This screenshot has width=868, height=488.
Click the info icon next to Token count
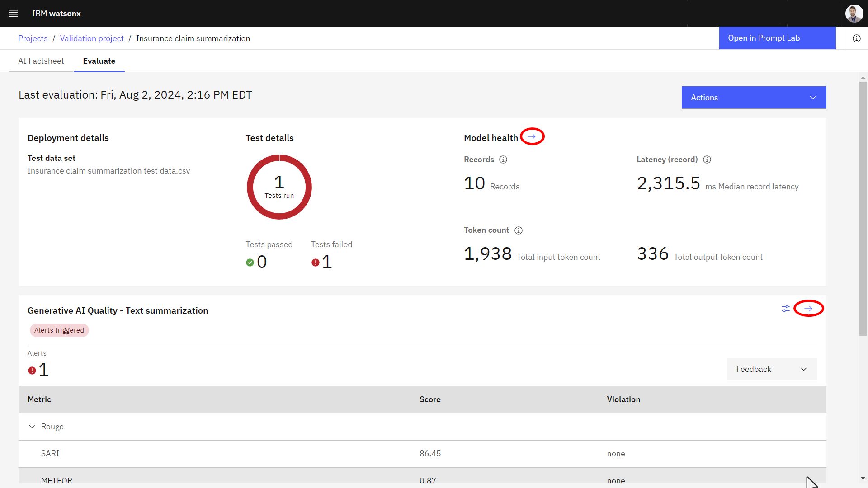pyautogui.click(x=519, y=230)
